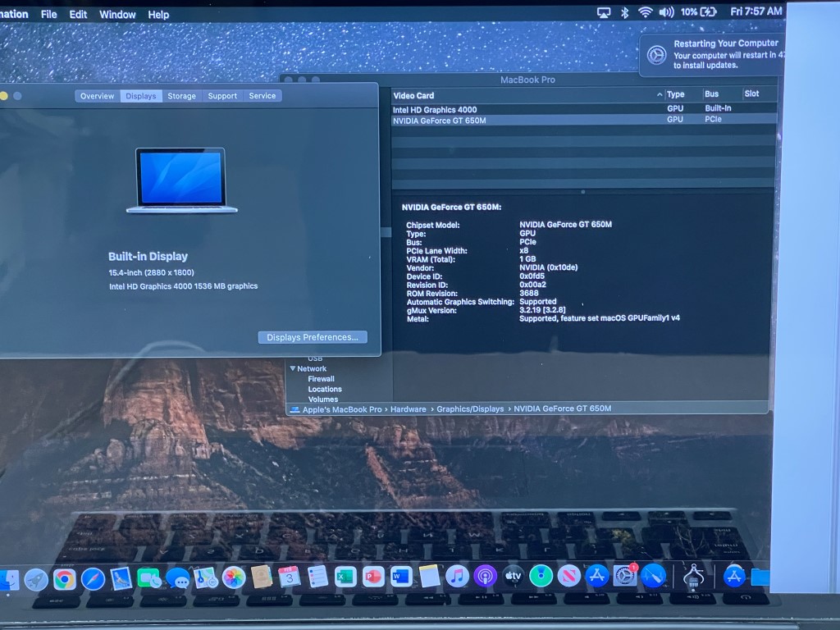Select the Intel HD Graphics 4000 row
This screenshot has height=630, width=840.
point(584,109)
